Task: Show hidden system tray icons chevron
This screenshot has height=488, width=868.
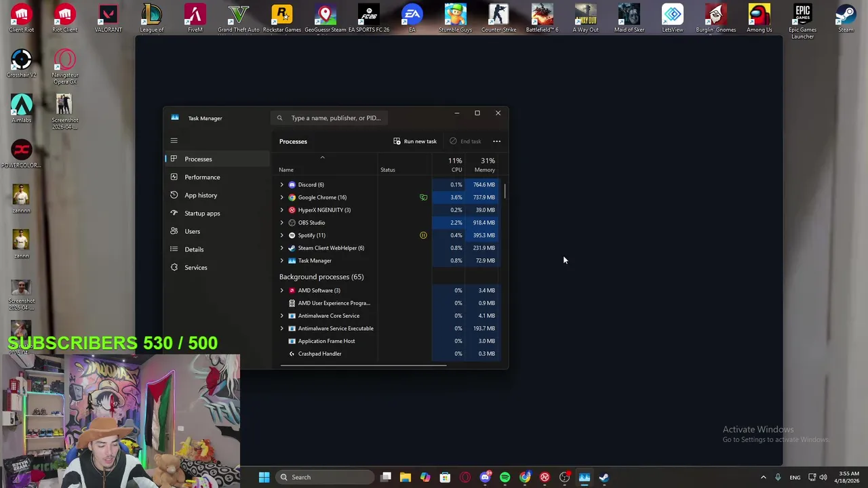Action: coord(763,477)
